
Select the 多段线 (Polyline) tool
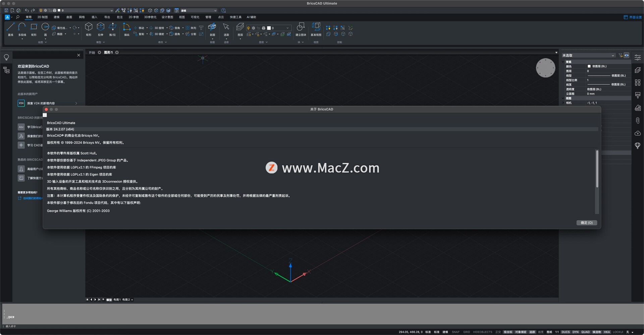pyautogui.click(x=22, y=29)
